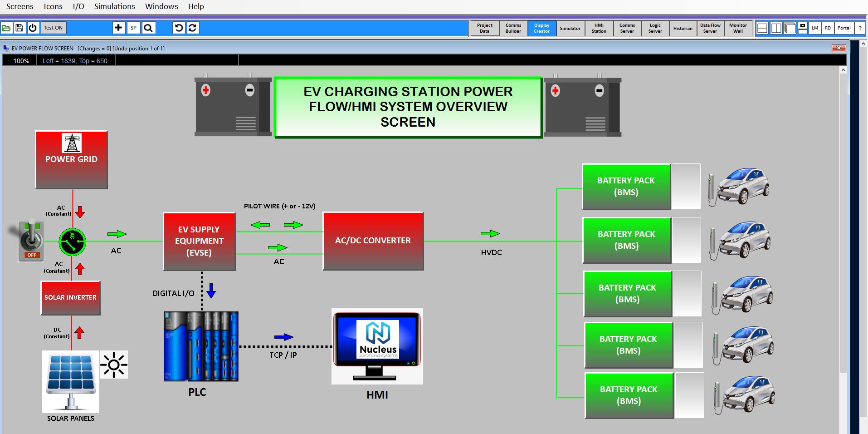Open the Icons menu

[x=53, y=6]
